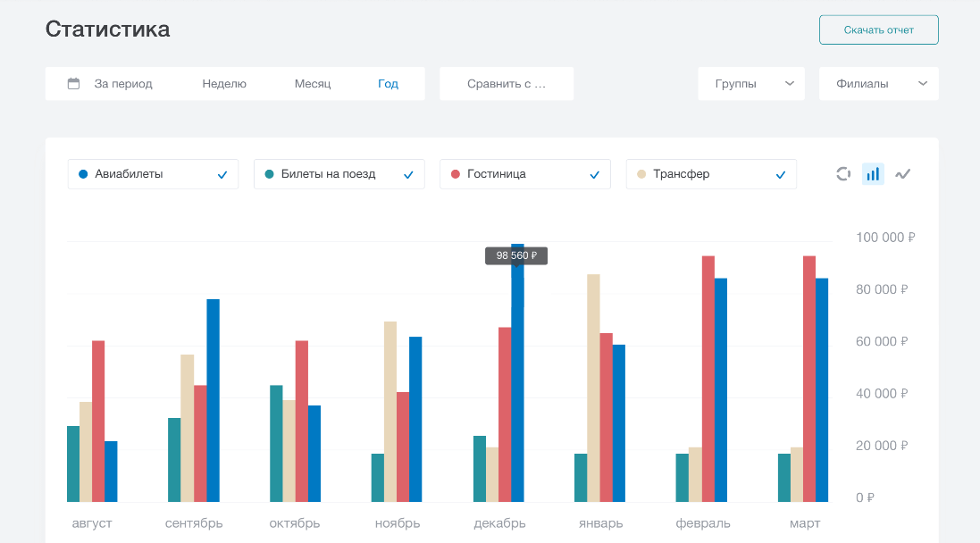Click the Скачать отчет button
This screenshot has width=980, height=543.
click(x=878, y=29)
